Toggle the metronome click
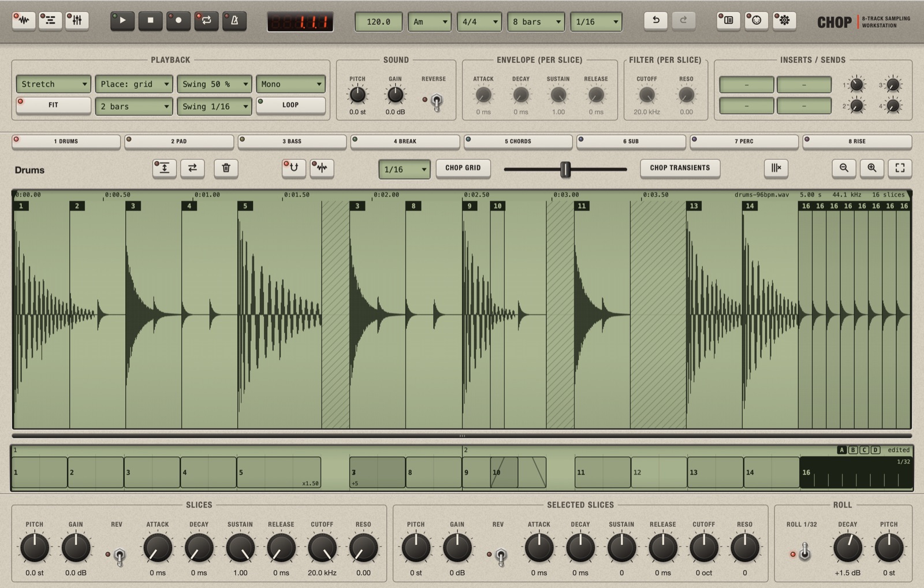Screen dimensions: 924x588 (234, 21)
